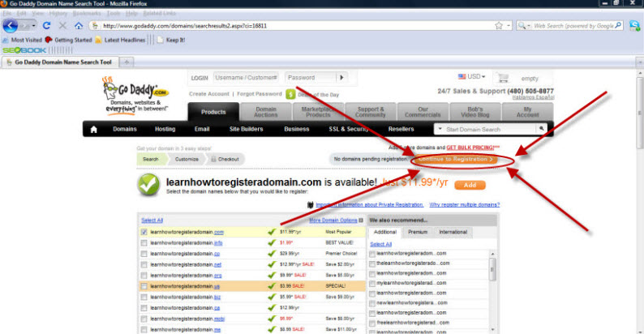Click the Create Account link
Image resolution: width=644 pixels, height=334 pixels.
click(x=209, y=94)
